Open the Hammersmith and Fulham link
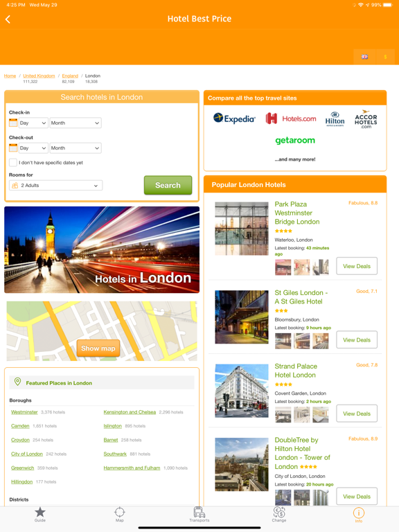 132,468
